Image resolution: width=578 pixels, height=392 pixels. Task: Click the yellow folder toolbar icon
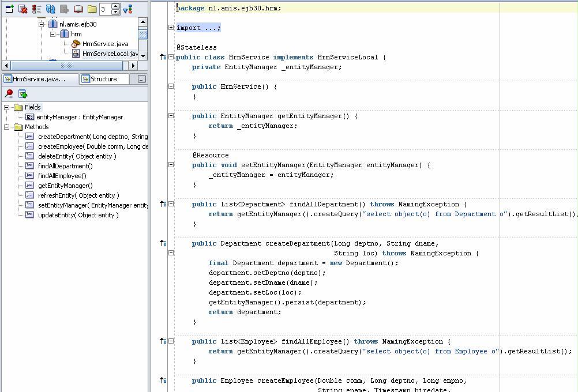(x=92, y=9)
